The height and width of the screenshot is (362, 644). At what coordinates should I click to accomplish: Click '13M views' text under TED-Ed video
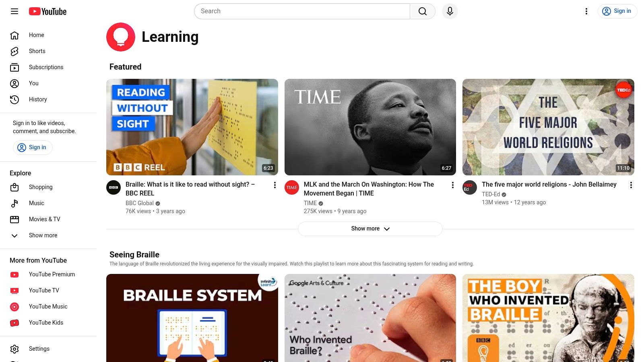tap(495, 202)
